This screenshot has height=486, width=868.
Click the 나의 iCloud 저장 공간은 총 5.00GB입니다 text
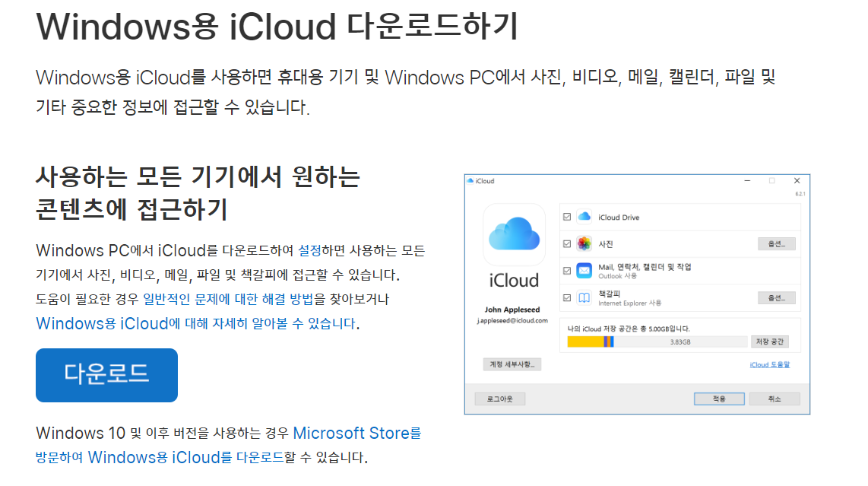coord(629,329)
